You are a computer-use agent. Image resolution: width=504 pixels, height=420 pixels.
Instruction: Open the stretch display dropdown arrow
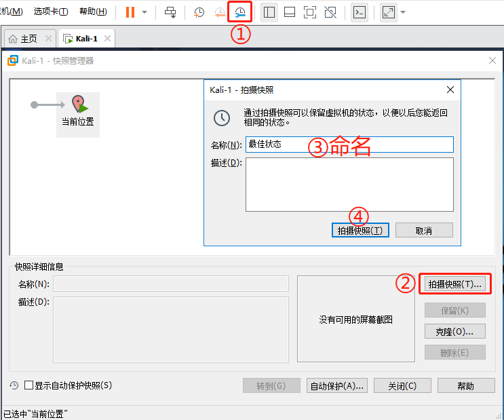click(x=403, y=12)
